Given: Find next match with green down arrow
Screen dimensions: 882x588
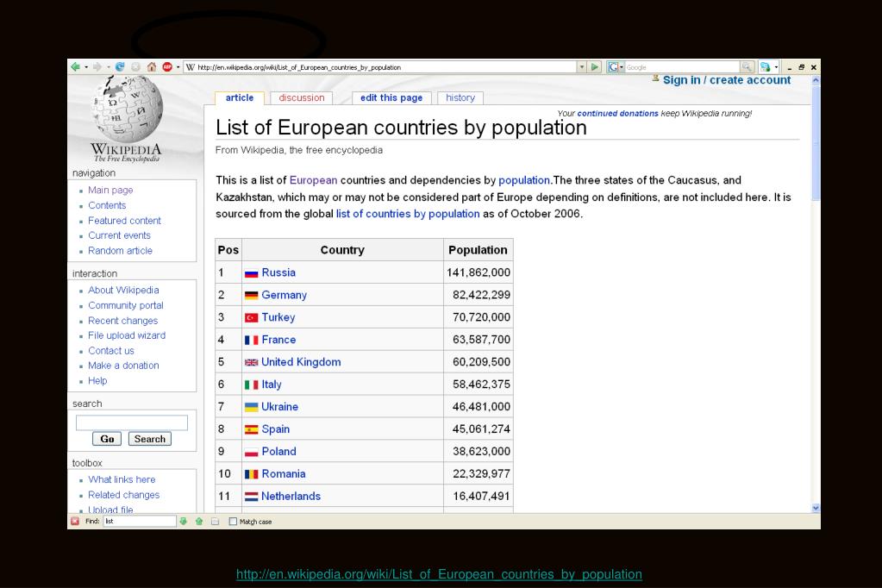Looking at the screenshot, I should (183, 521).
